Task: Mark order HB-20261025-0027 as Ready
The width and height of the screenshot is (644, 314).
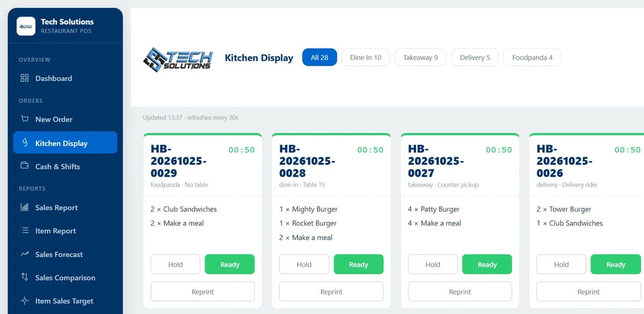Action: [487, 265]
